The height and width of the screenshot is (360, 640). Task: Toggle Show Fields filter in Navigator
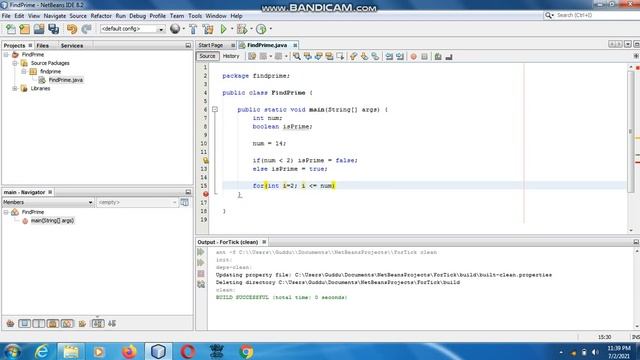click(x=24, y=324)
